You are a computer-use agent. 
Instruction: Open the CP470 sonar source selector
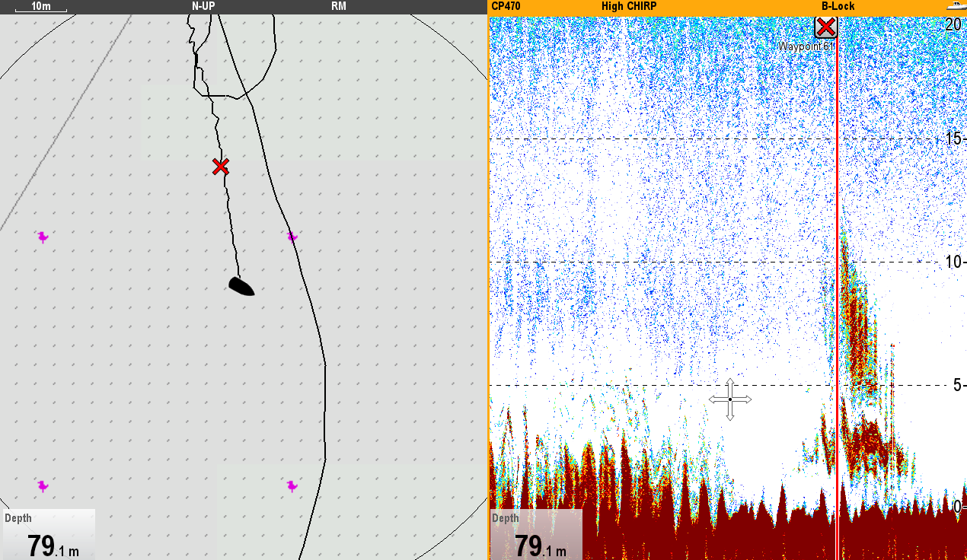click(x=506, y=6)
